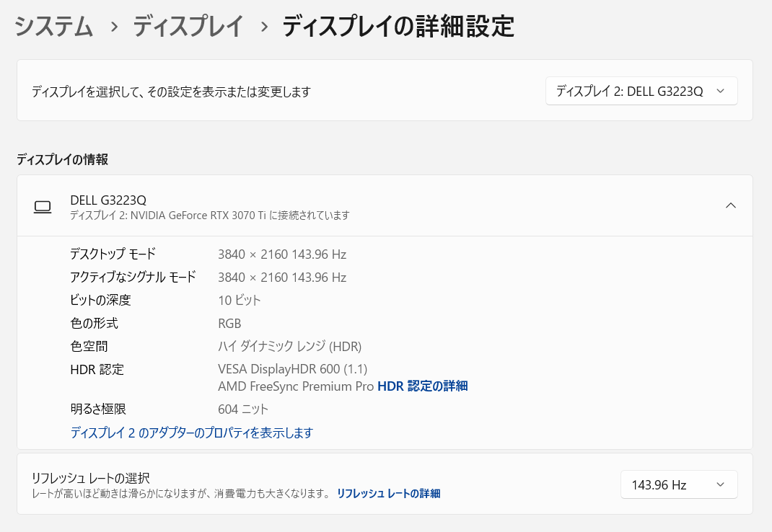Collapse the DELL G3223Q information section
The width and height of the screenshot is (772, 532).
coord(731,205)
